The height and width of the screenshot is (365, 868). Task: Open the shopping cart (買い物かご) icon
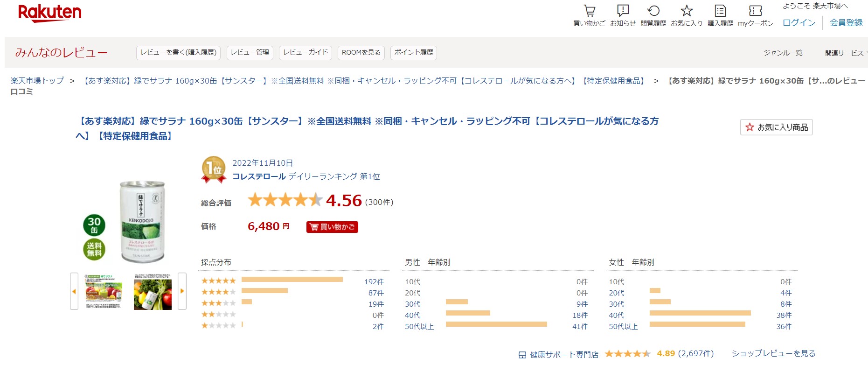(x=589, y=15)
